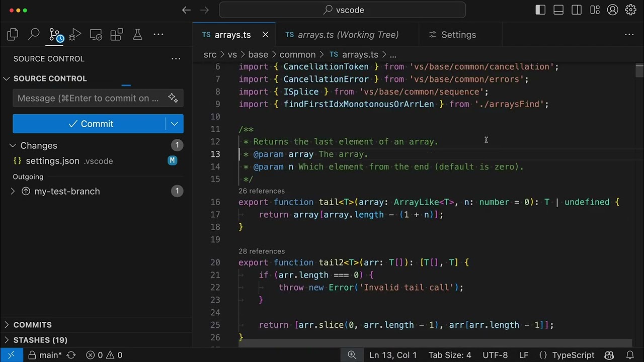
Task: Click the Changes count badge 1
Action: 177,145
